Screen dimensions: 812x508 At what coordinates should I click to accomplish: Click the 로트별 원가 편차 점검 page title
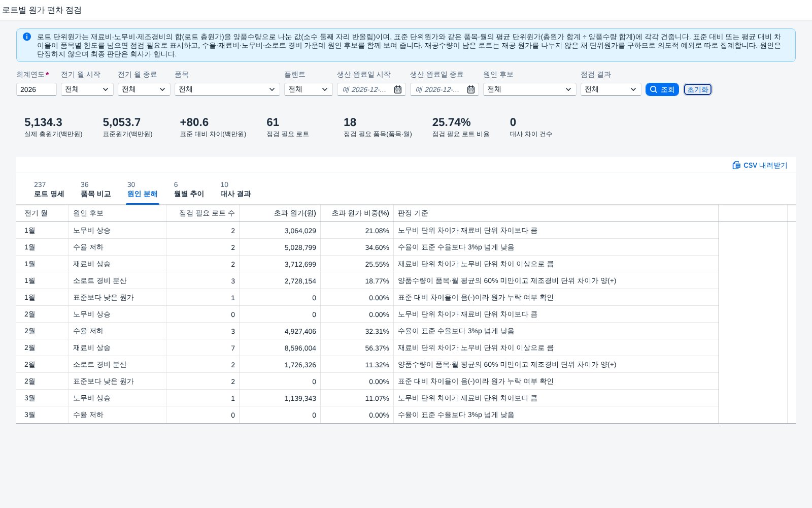pyautogui.click(x=42, y=10)
